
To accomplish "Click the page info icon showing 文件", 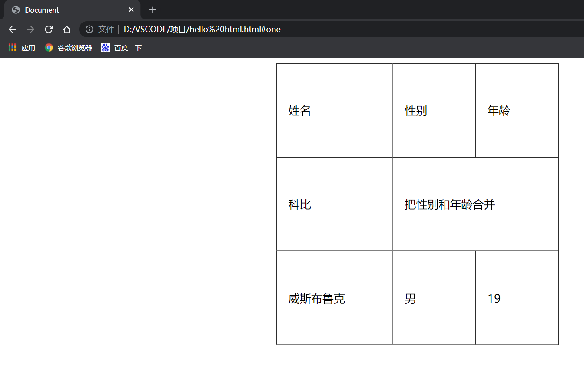I will tap(90, 29).
